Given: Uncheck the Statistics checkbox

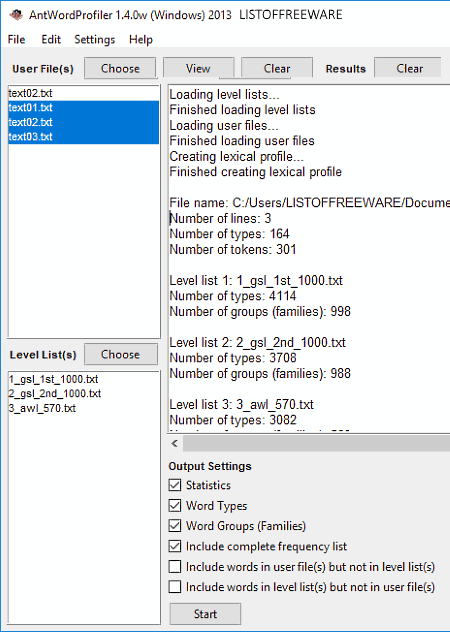Looking at the screenshot, I should click(x=175, y=485).
